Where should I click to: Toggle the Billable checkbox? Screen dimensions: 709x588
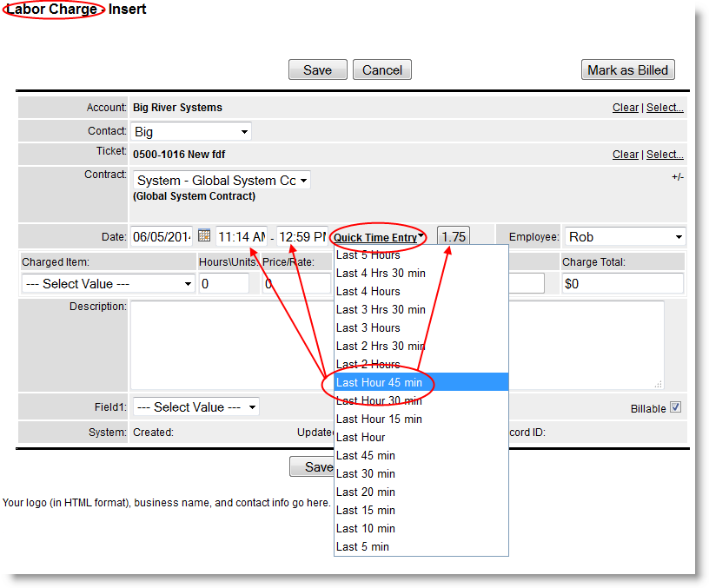click(675, 407)
